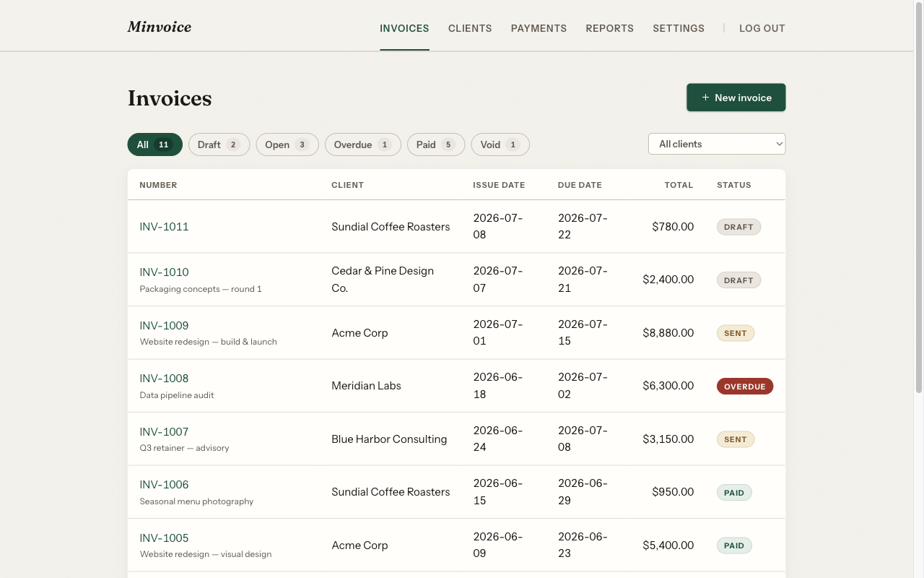This screenshot has height=578, width=924.
Task: Click the Overdue badge on INV-1008
Action: [745, 387]
